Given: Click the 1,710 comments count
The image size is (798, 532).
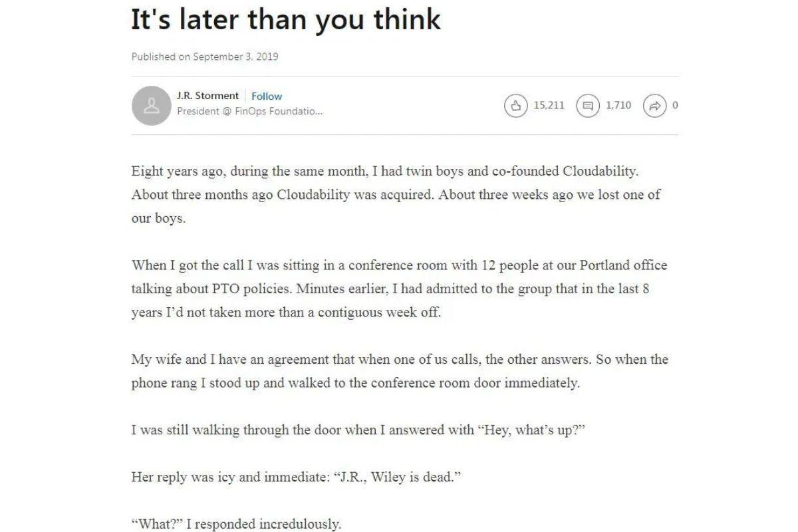Looking at the screenshot, I should [618, 106].
